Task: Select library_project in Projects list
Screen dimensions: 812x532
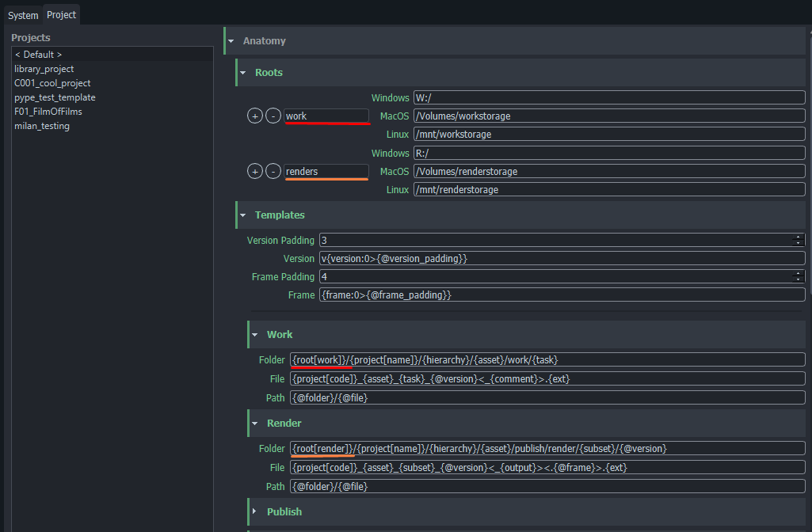Action: 44,69
